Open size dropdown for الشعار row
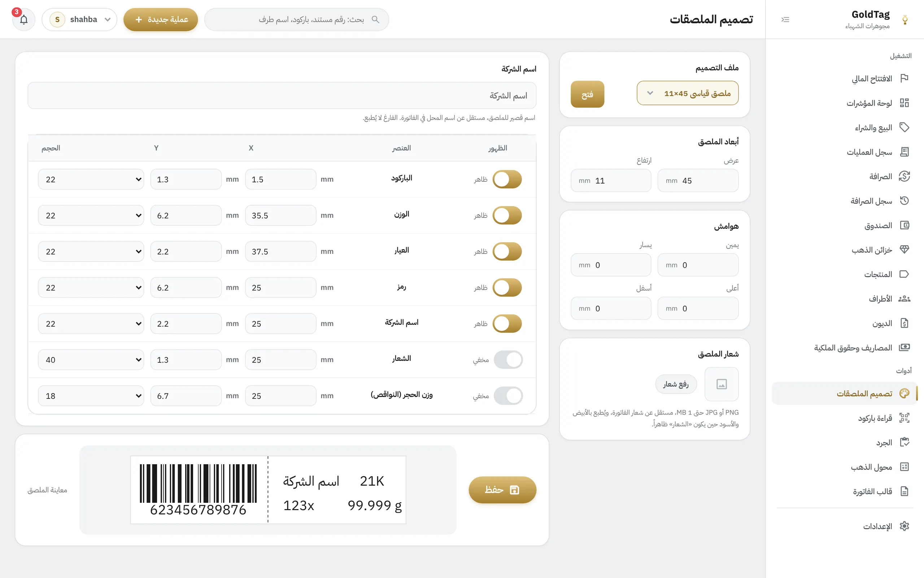924x578 pixels. click(91, 360)
